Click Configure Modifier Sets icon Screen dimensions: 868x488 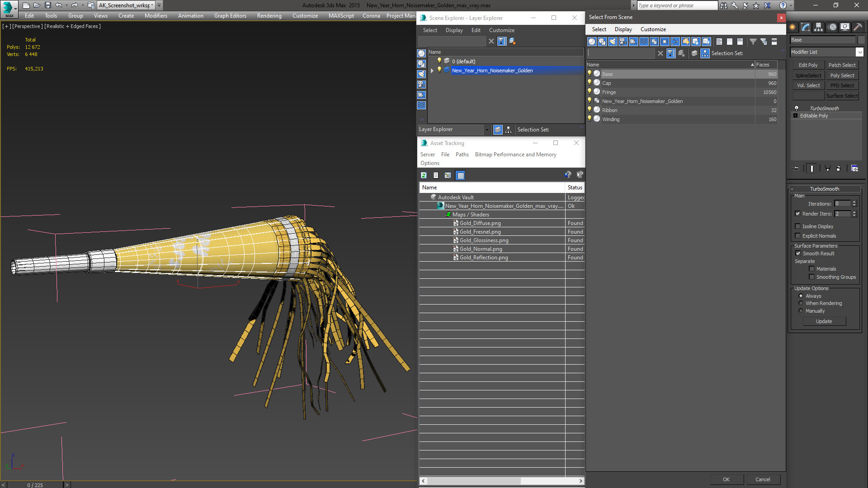coord(854,169)
